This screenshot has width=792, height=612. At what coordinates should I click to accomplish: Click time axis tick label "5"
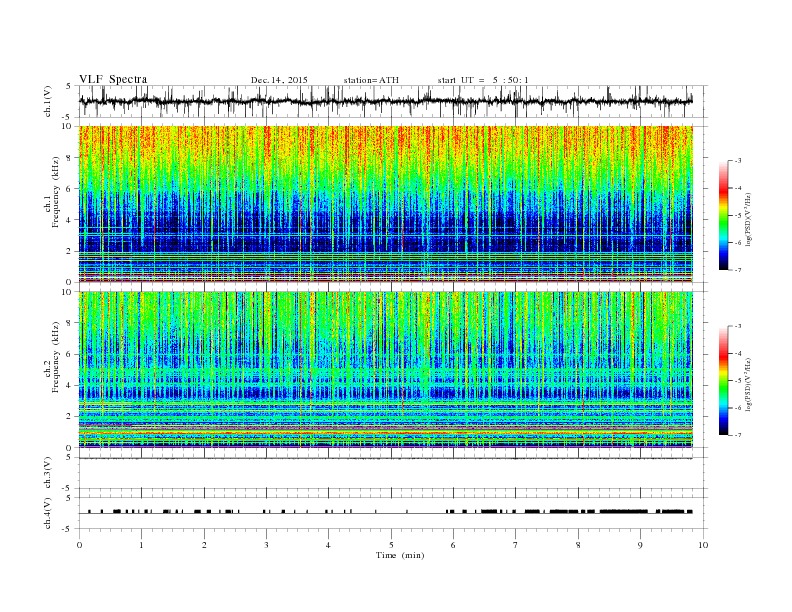pos(391,545)
